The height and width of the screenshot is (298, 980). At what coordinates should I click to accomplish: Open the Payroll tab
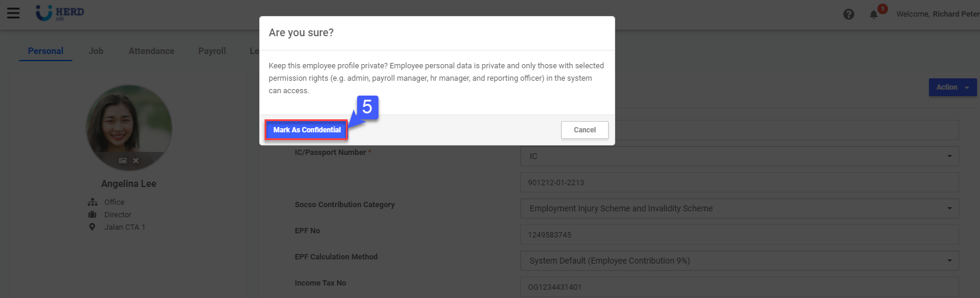pyautogui.click(x=212, y=51)
